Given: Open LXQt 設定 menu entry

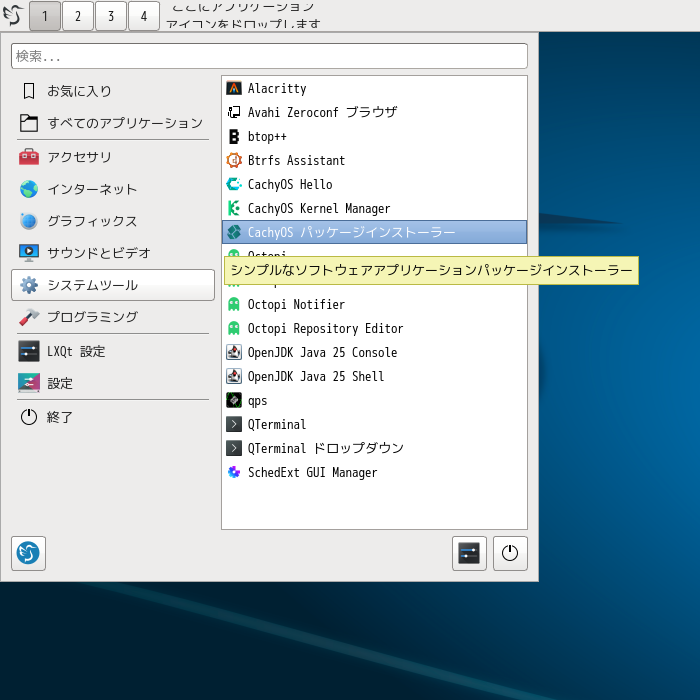Looking at the screenshot, I should pos(113,351).
